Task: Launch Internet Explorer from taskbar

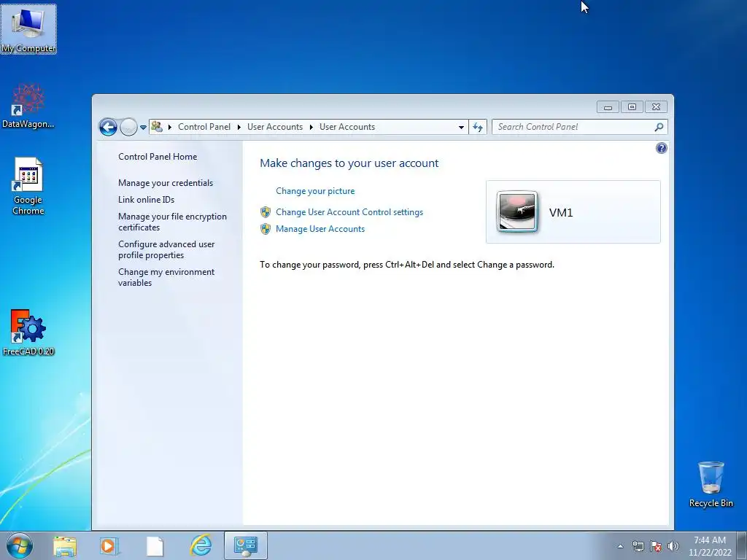Action: (201, 545)
